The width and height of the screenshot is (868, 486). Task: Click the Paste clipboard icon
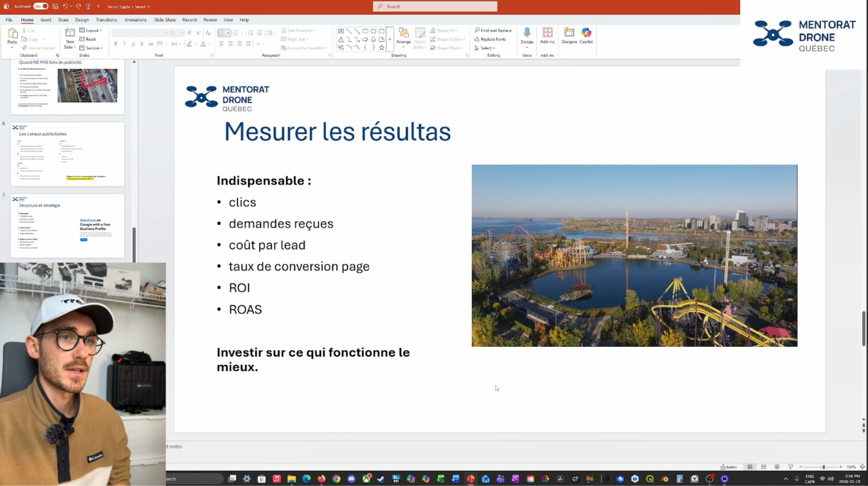(12, 35)
